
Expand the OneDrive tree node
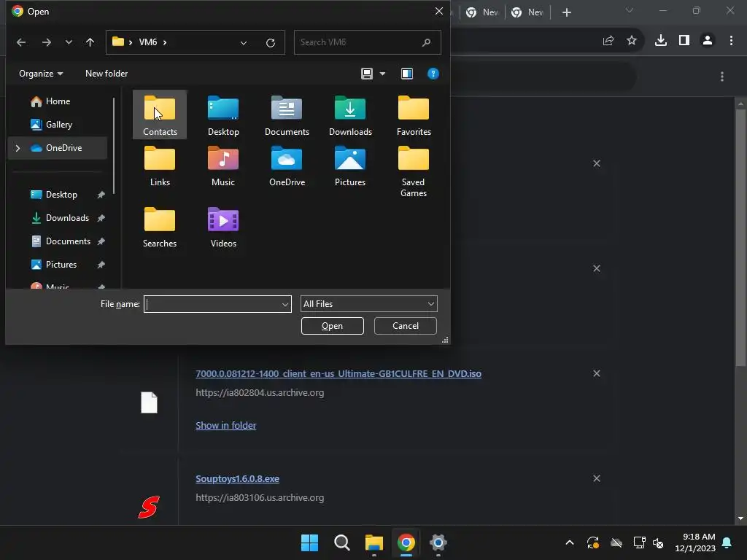[x=18, y=148]
